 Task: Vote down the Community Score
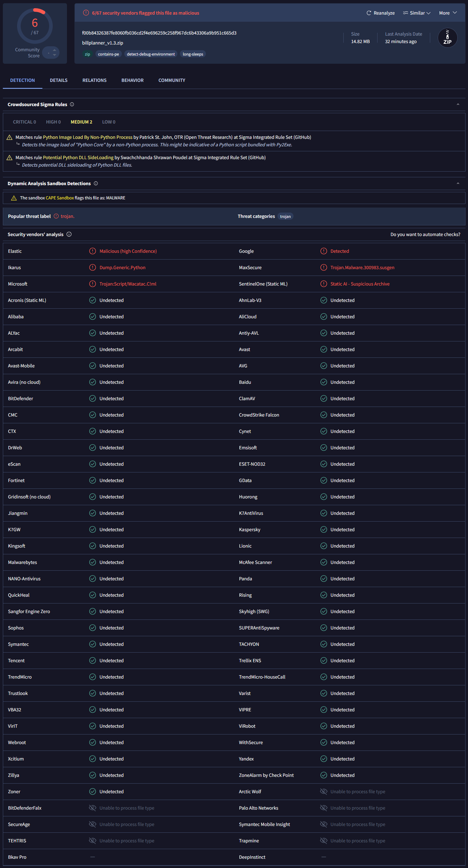[x=54, y=55]
